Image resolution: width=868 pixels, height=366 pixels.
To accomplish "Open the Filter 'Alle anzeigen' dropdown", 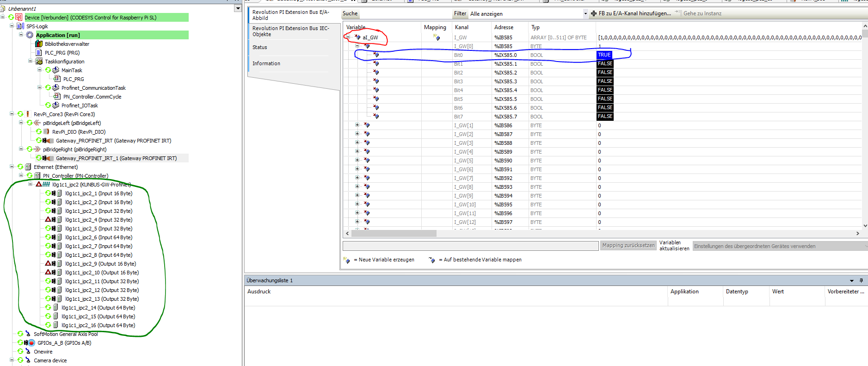I will 585,13.
